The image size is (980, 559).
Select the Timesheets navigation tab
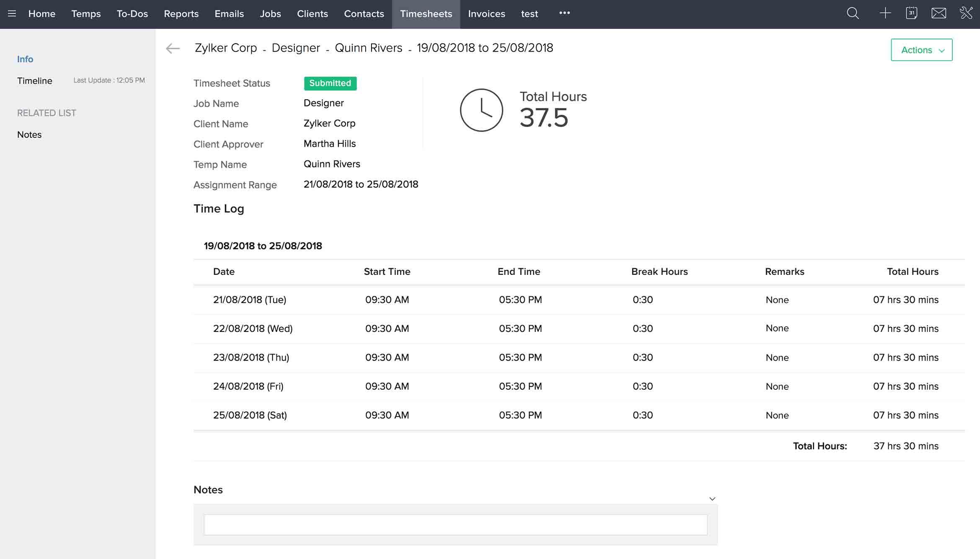[x=426, y=13]
